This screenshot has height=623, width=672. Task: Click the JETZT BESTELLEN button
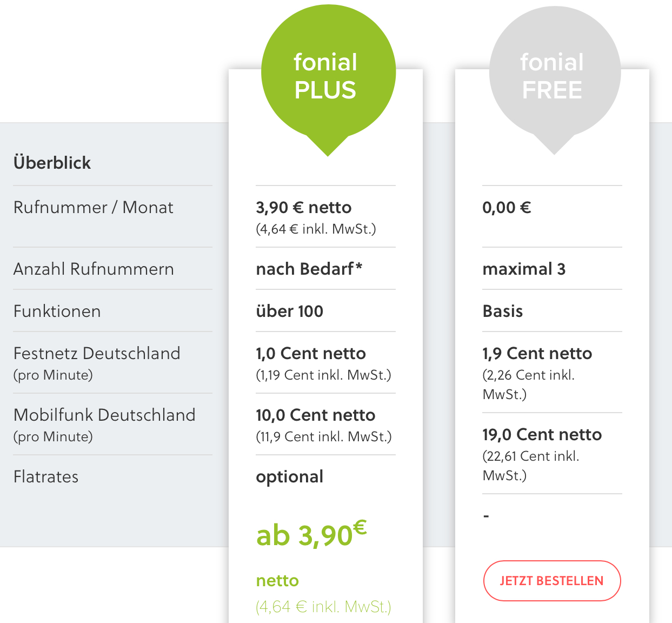(x=552, y=581)
